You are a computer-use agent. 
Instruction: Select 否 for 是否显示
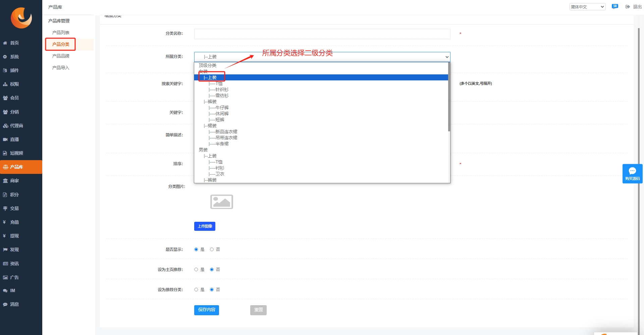212,249
